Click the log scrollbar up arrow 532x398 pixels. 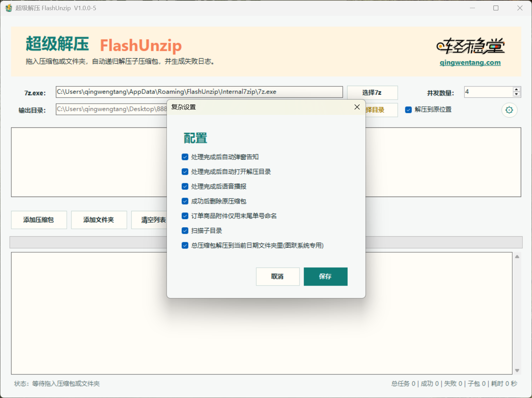[517, 257]
